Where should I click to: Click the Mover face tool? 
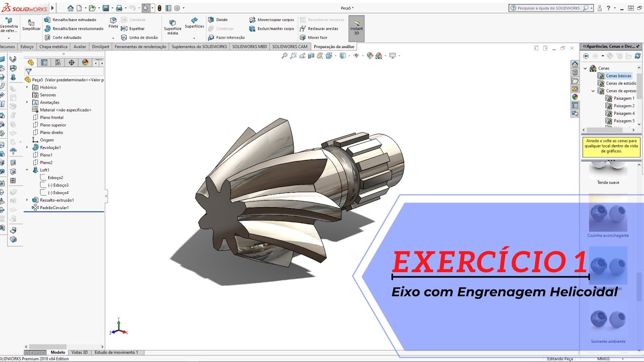coord(313,38)
